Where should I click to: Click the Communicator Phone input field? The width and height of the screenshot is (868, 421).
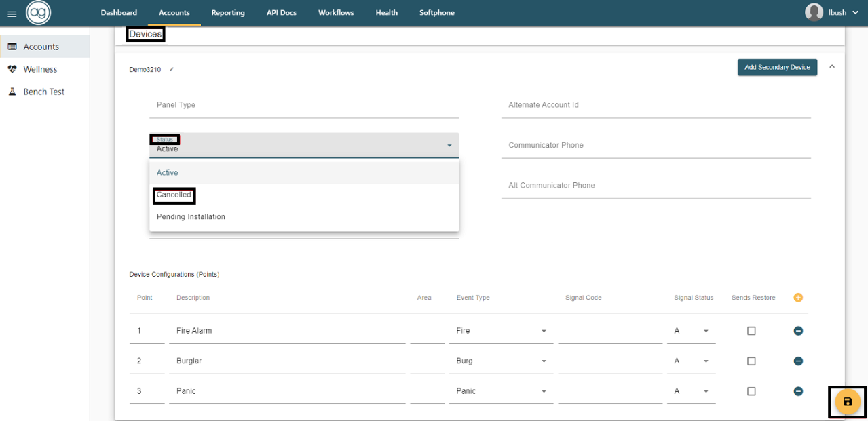click(656, 146)
